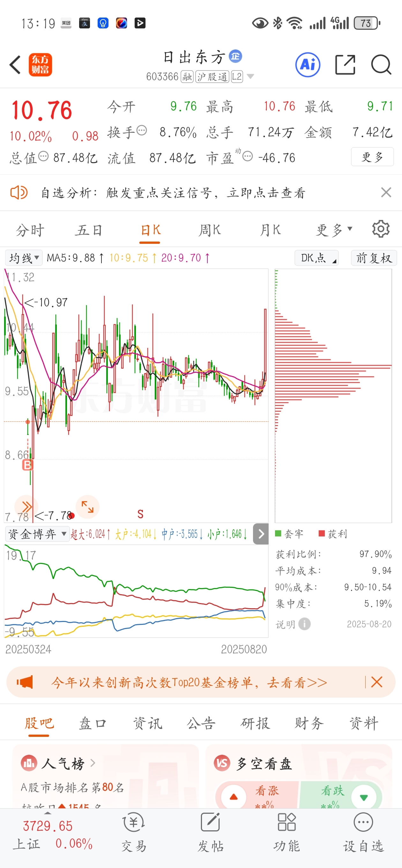Image resolution: width=402 pixels, height=868 pixels.
Task: Open the 均线 indicator dropdown
Action: pos(24,258)
